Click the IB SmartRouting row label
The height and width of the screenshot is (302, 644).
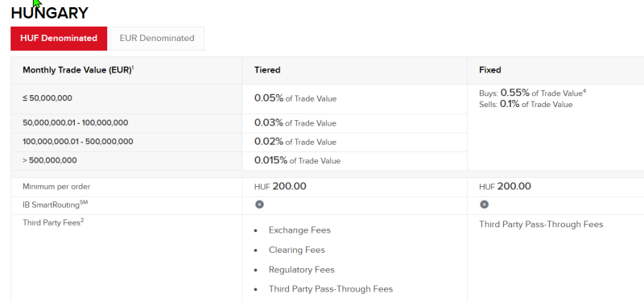(55, 205)
